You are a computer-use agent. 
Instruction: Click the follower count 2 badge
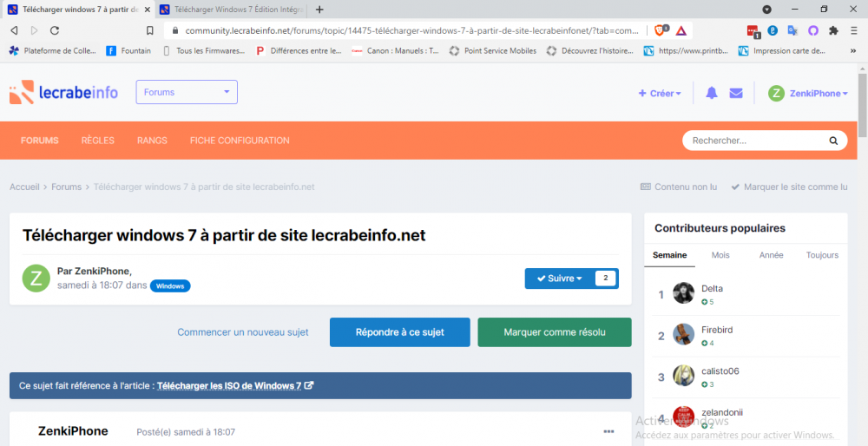[x=606, y=279]
